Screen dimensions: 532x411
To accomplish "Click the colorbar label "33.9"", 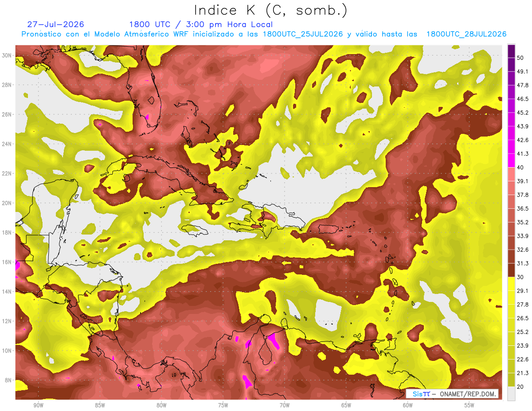I will click(x=523, y=236).
